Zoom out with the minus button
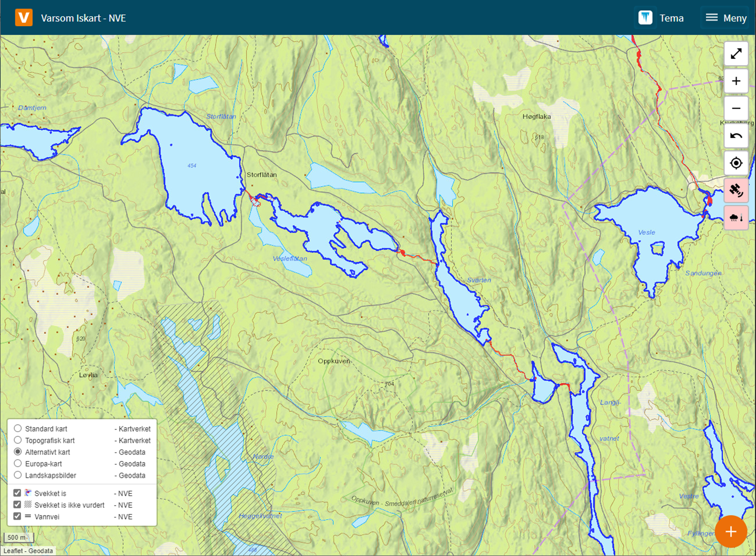 point(736,109)
